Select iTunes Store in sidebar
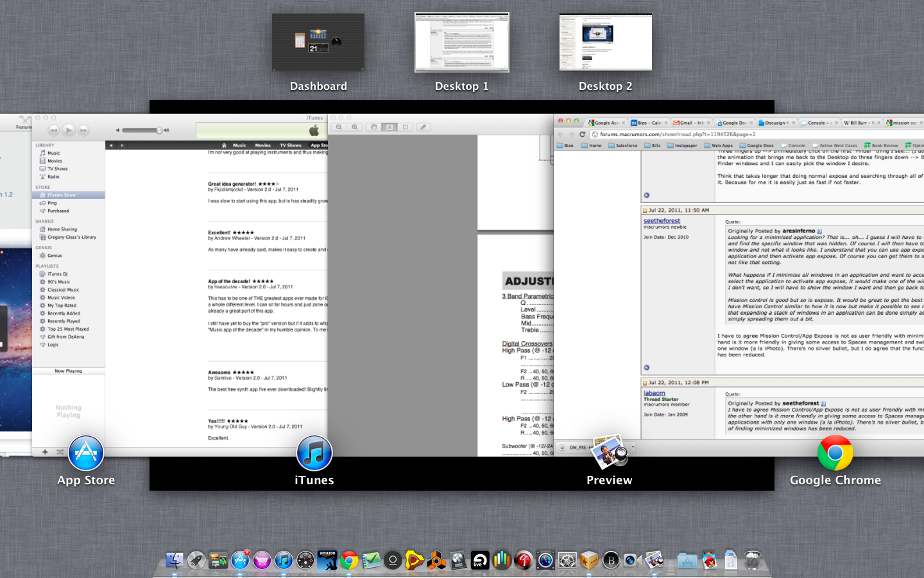 coord(69,195)
